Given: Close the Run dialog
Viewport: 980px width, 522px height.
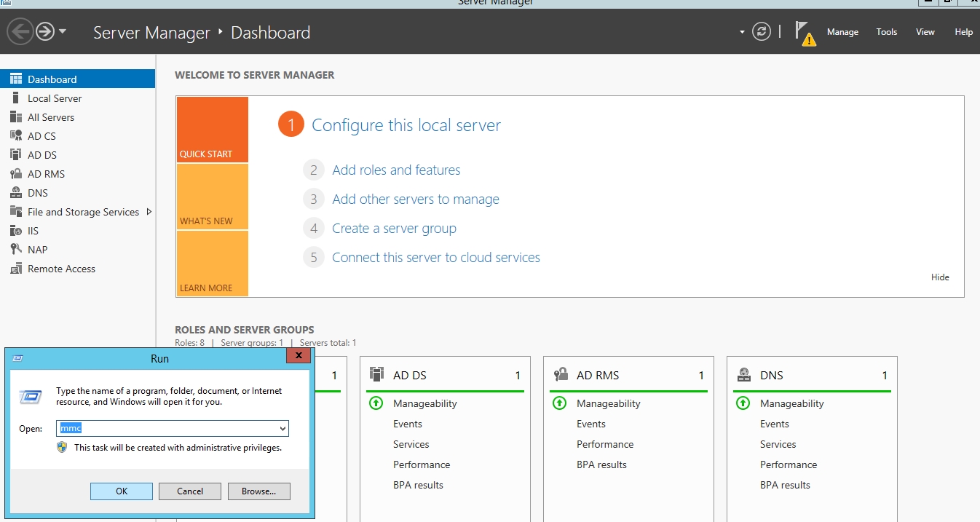Looking at the screenshot, I should (299, 356).
